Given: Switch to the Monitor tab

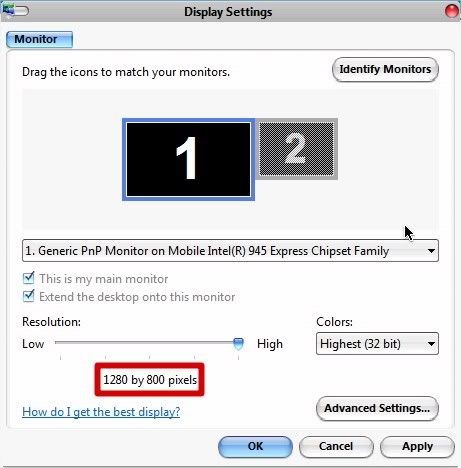Looking at the screenshot, I should coord(39,39).
